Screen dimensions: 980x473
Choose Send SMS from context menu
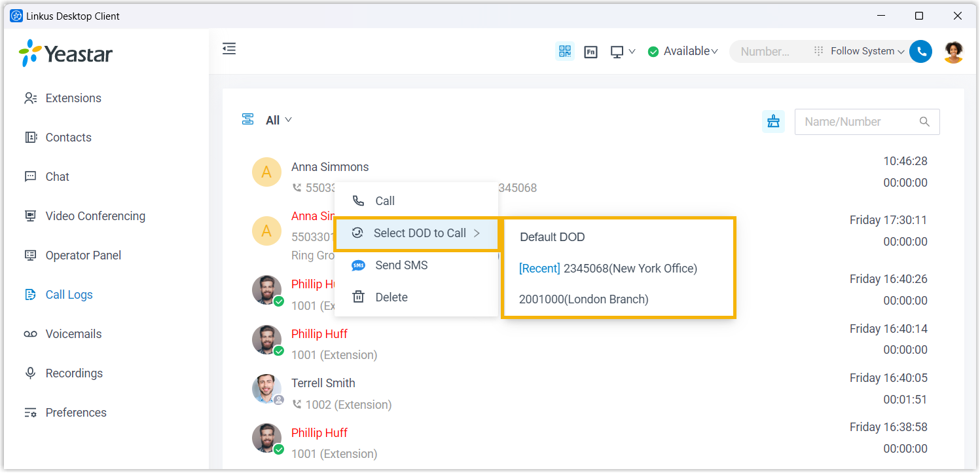point(416,265)
